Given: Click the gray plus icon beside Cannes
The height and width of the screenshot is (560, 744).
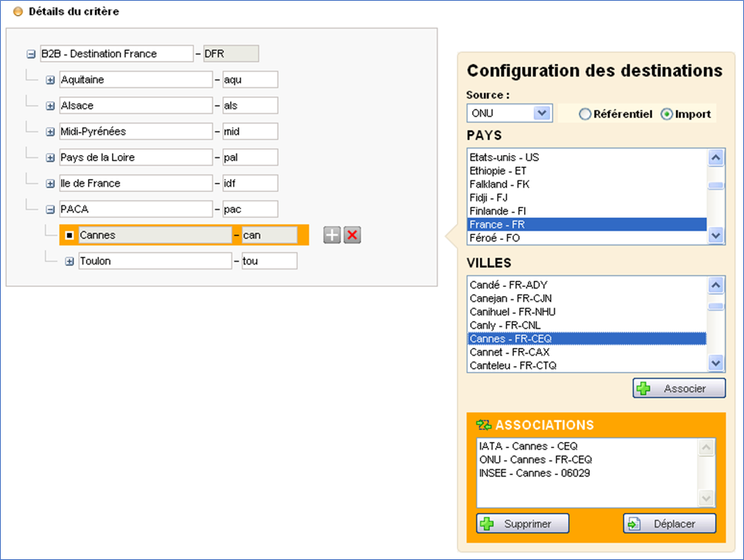Looking at the screenshot, I should [x=332, y=235].
